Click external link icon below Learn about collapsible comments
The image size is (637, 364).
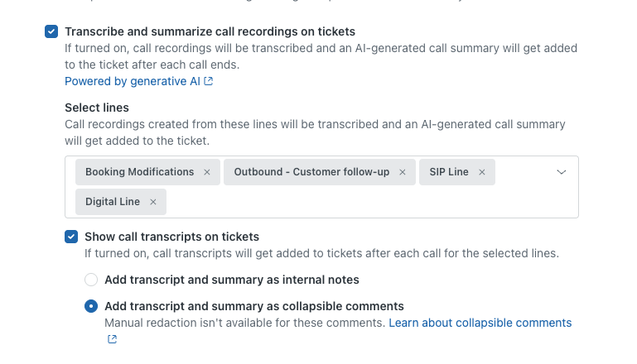pyautogui.click(x=112, y=339)
